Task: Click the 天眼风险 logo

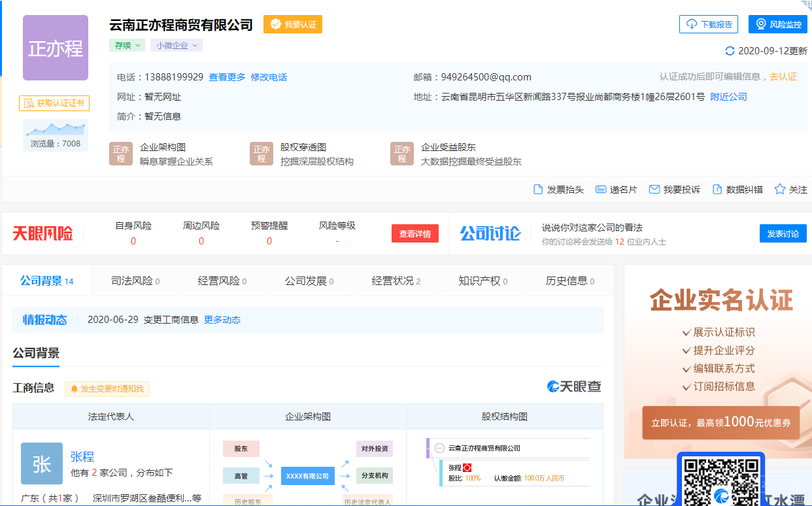Action: 43,233
